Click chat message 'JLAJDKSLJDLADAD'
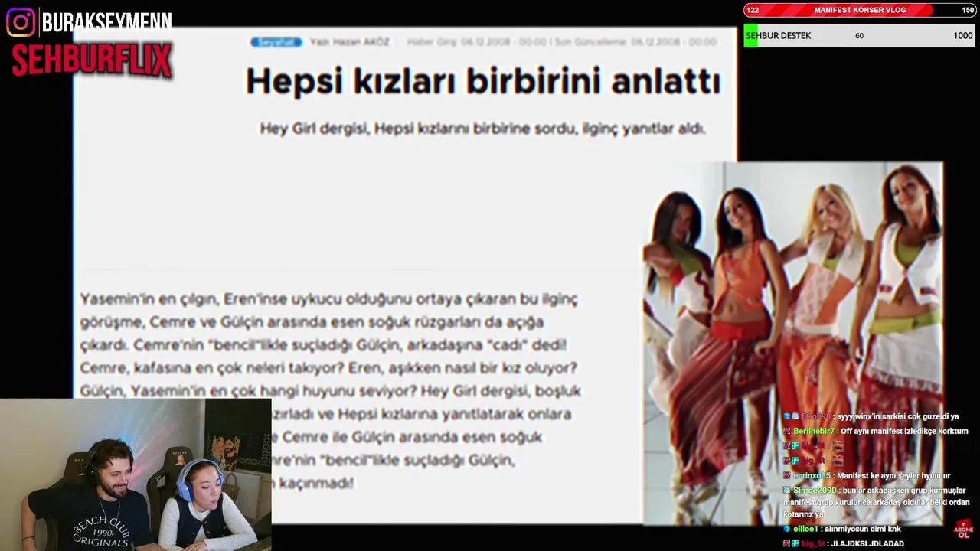Viewport: 980px width, 551px height. [x=867, y=543]
